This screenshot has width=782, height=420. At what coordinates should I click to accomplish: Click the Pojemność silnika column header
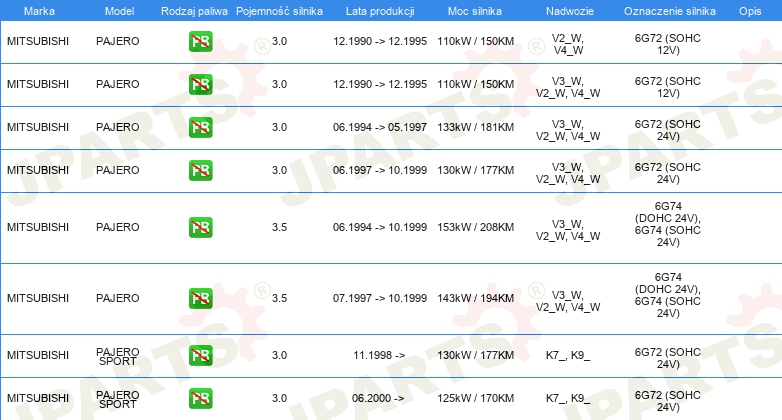(279, 11)
